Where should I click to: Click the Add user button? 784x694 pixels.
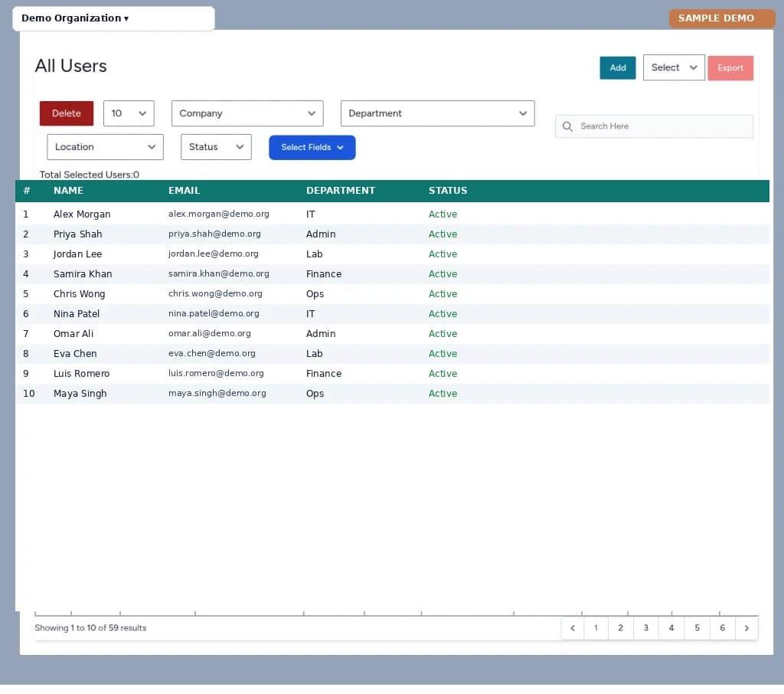point(618,67)
